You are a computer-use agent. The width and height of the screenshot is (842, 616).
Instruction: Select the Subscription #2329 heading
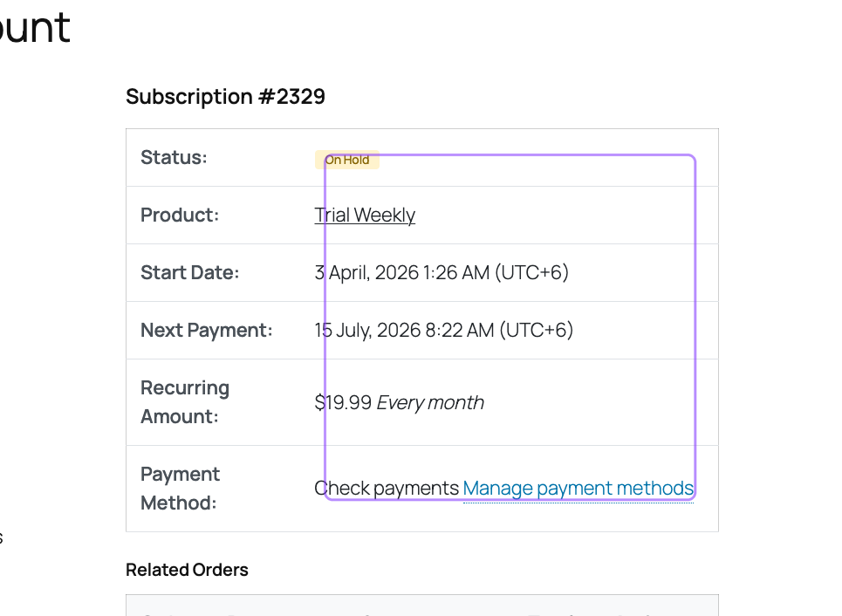(x=225, y=97)
